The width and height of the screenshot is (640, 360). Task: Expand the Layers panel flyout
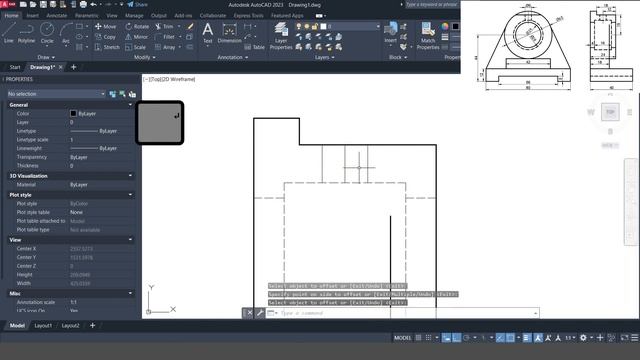[324, 58]
